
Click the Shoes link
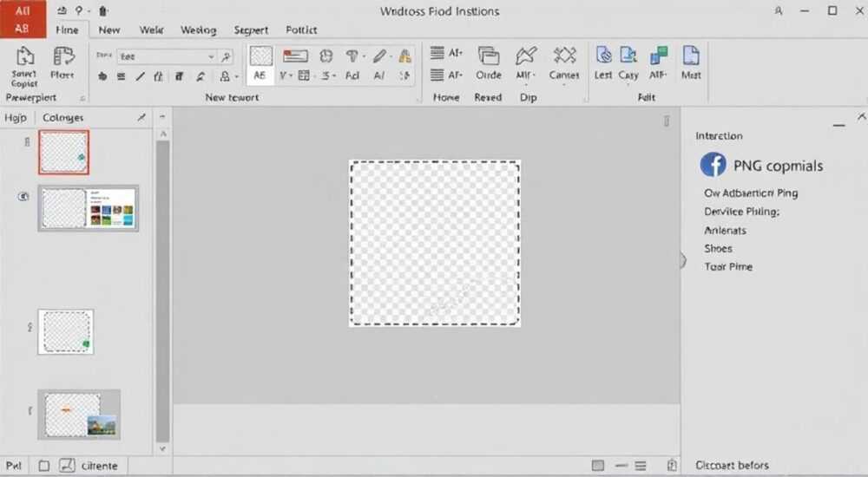tap(718, 248)
